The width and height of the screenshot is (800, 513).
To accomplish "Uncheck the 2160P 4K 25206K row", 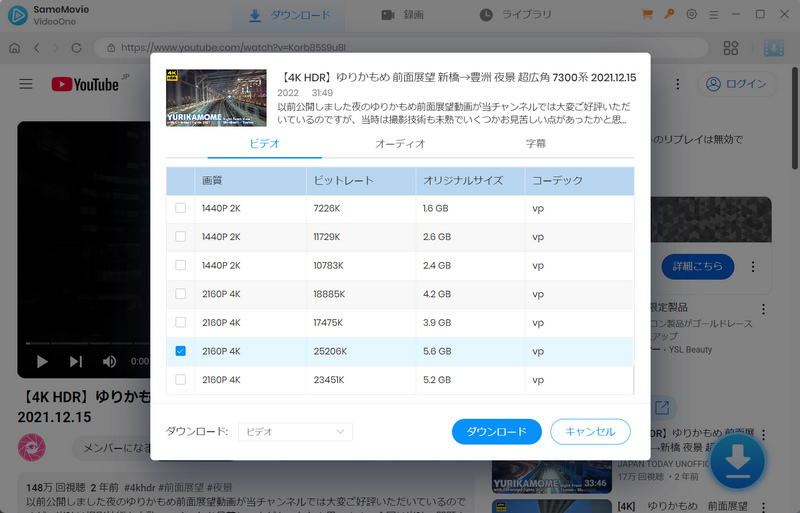I will (x=181, y=351).
